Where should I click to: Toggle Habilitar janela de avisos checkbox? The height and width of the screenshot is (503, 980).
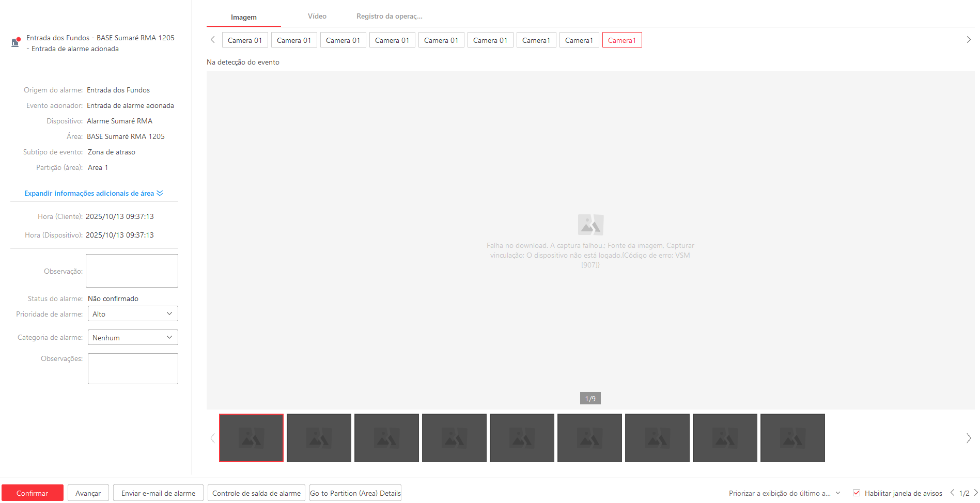pos(857,493)
